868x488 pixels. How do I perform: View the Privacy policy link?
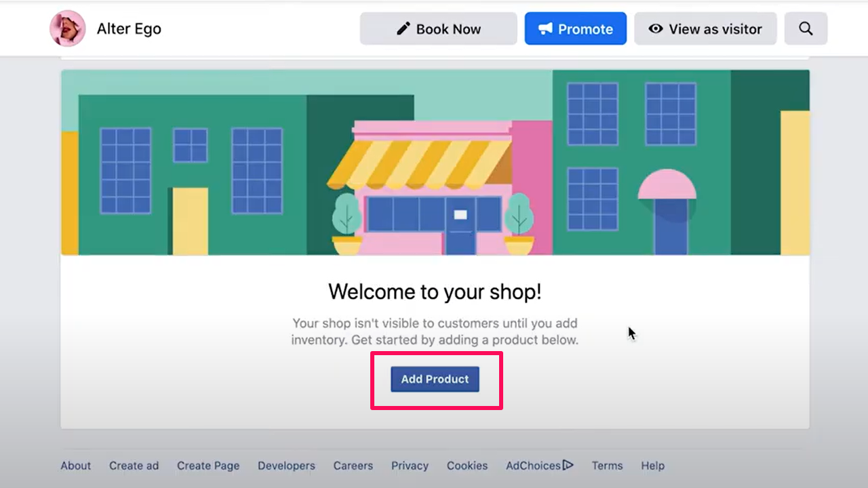click(410, 466)
